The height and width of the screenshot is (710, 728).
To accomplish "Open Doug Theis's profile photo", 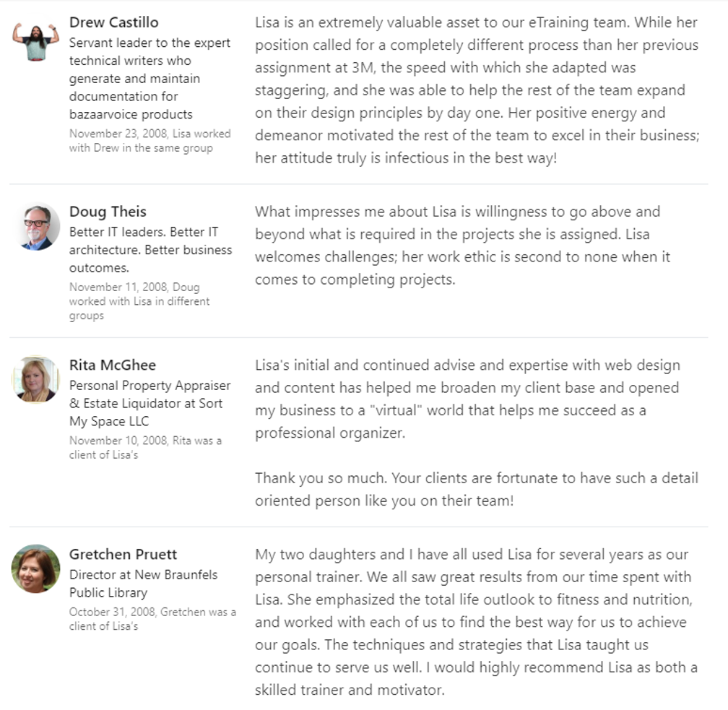I will [x=36, y=227].
